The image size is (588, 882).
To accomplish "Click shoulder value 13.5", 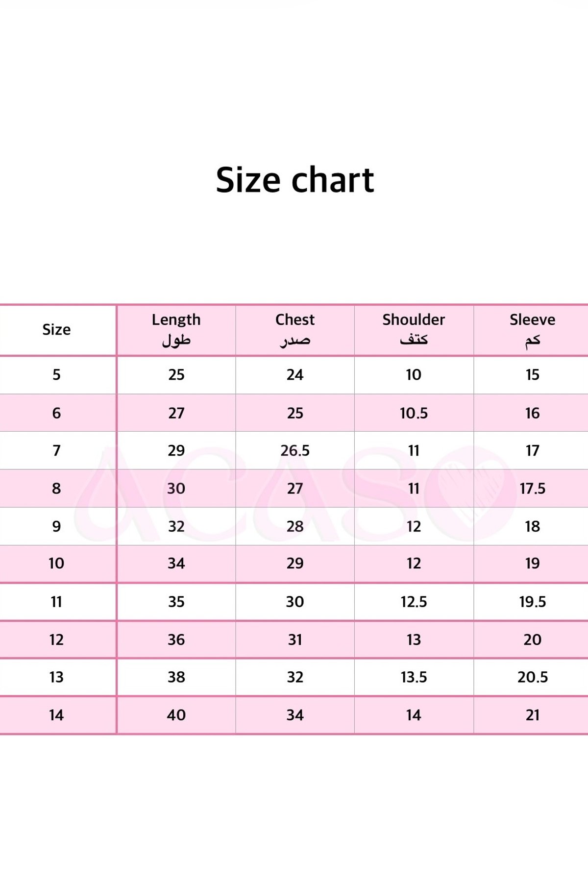I will (414, 677).
